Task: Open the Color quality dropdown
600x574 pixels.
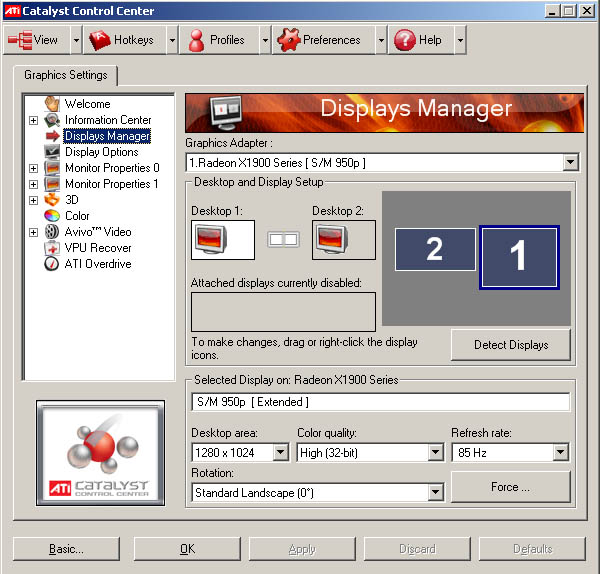Action: (x=435, y=453)
